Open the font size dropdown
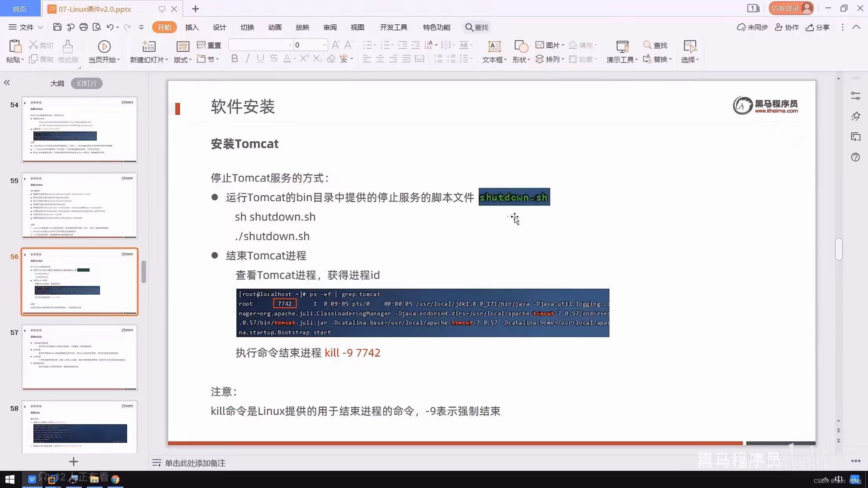The height and width of the screenshot is (488, 868). pyautogui.click(x=324, y=45)
